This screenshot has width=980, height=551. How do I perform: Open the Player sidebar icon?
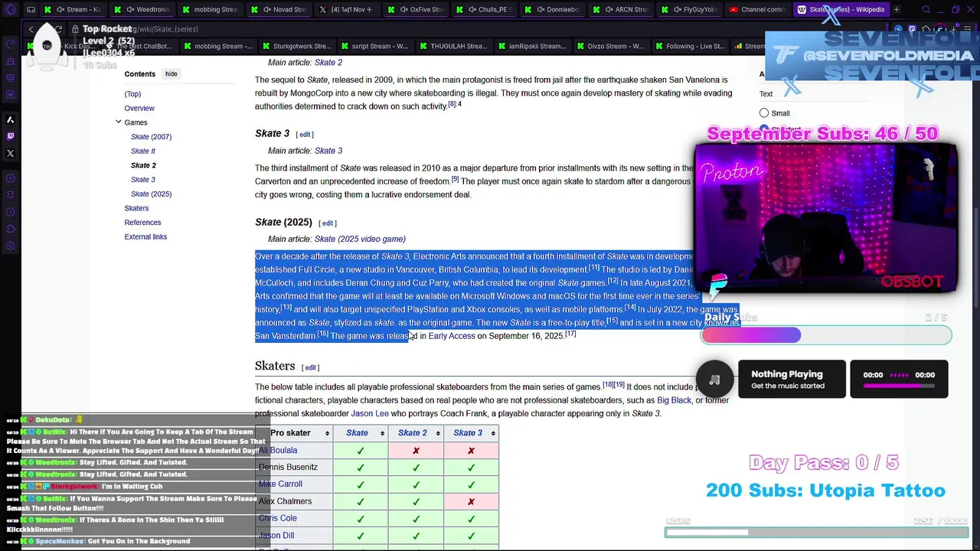[11, 178]
